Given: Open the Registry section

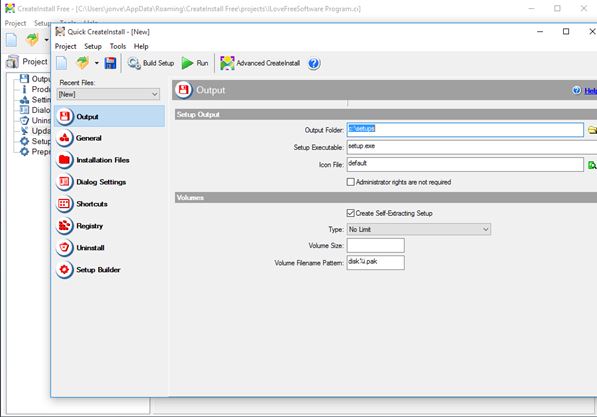Looking at the screenshot, I should click(x=110, y=226).
